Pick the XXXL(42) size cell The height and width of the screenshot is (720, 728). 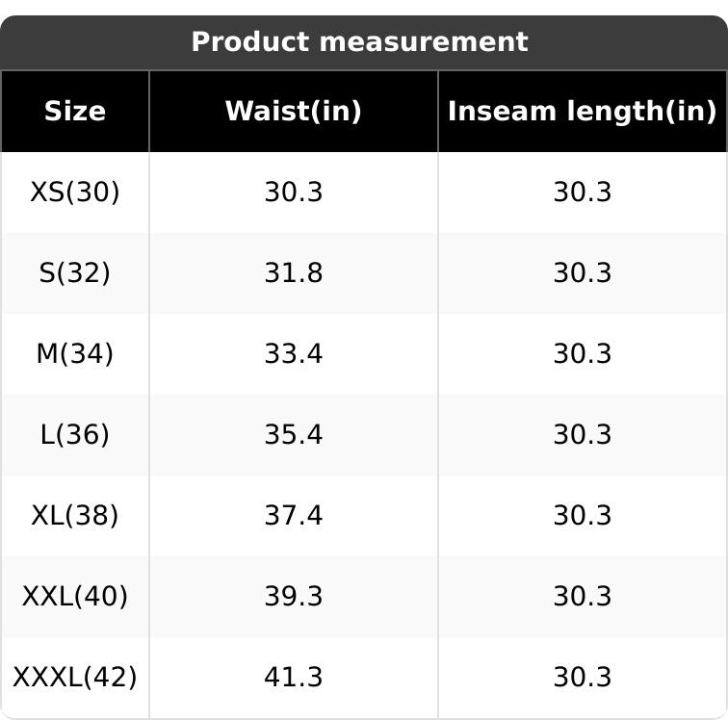(x=75, y=678)
